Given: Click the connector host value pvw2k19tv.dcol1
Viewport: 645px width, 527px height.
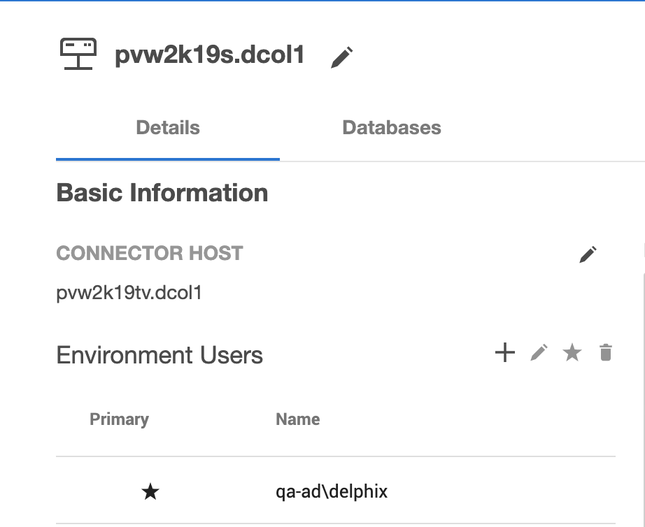Looking at the screenshot, I should (129, 294).
